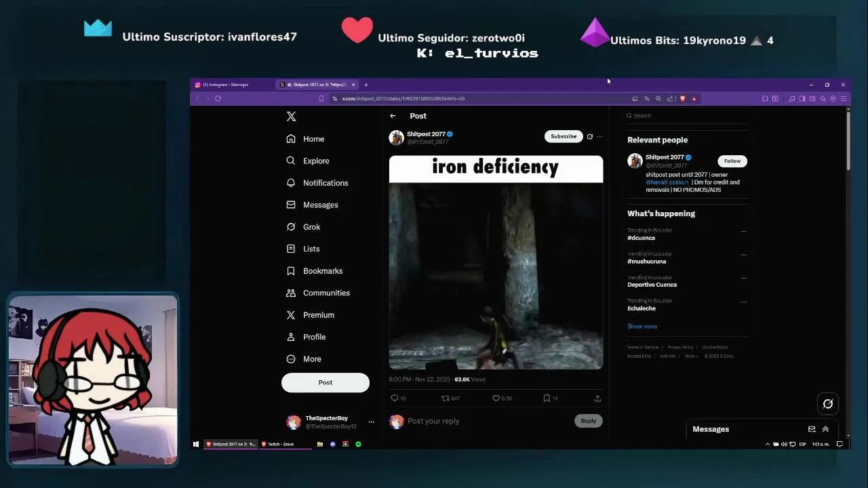
Task: Open Shitpost 2077 avatar on the post
Action: pyautogui.click(x=396, y=138)
